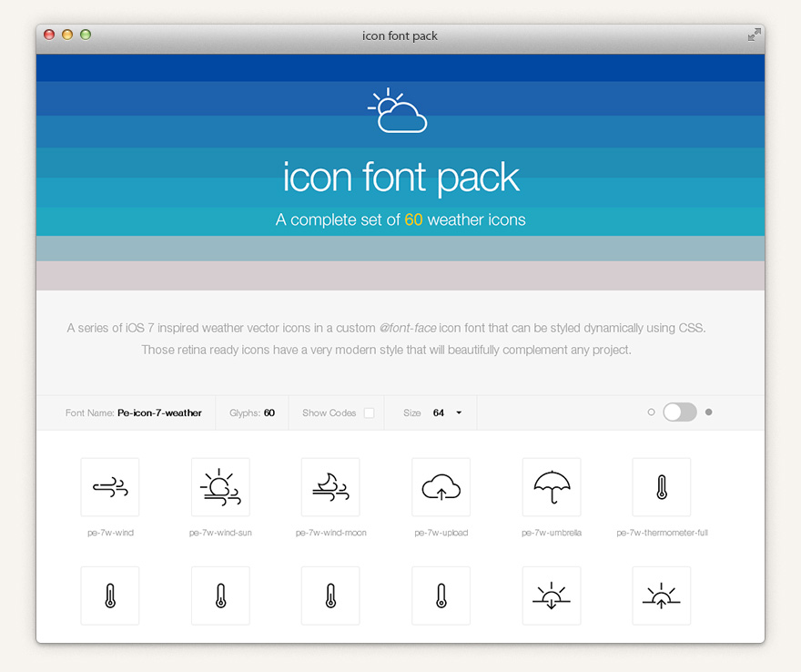Screen dimensions: 801x672
Task: Open the Size dropdown showing 64
Action: [x=447, y=412]
